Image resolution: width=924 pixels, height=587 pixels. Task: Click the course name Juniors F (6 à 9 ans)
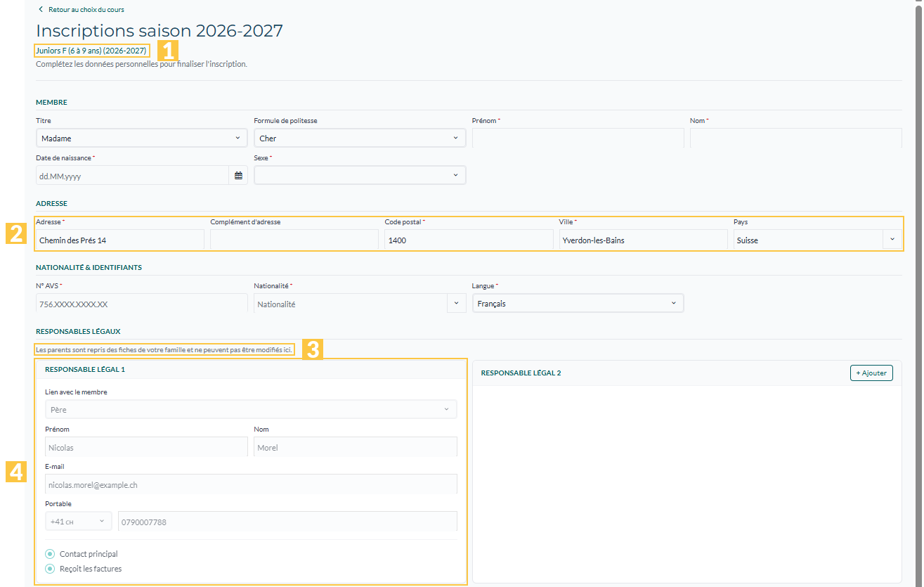click(x=91, y=51)
